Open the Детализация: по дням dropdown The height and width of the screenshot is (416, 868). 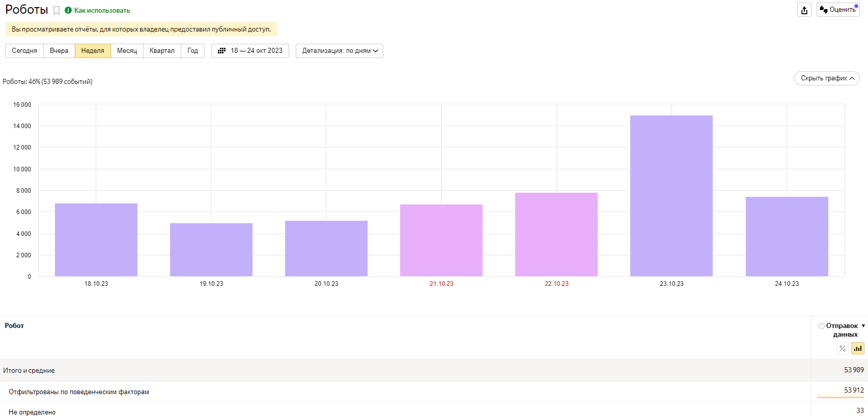click(x=340, y=51)
